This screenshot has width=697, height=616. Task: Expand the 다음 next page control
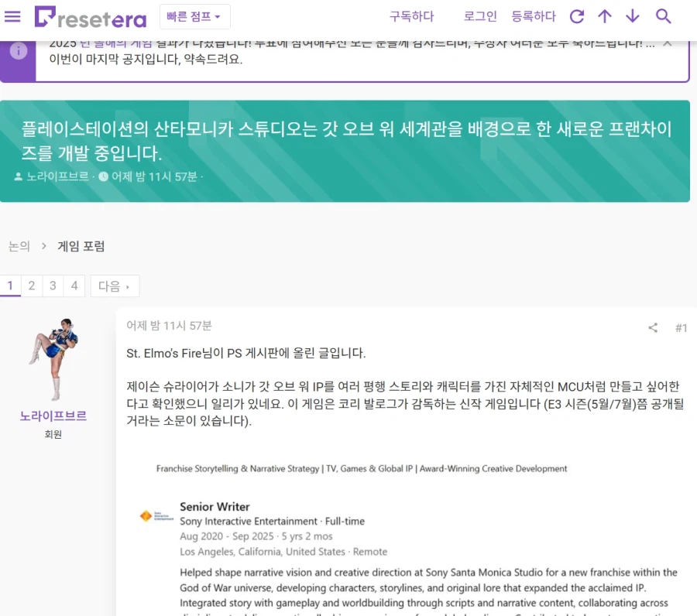point(115,286)
